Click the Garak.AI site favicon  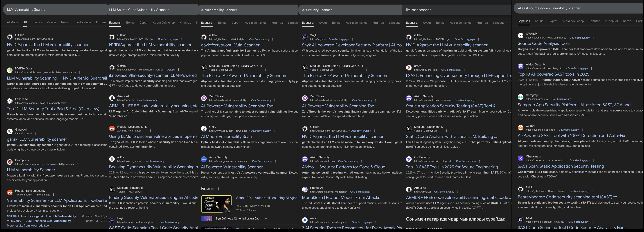tap(10, 131)
